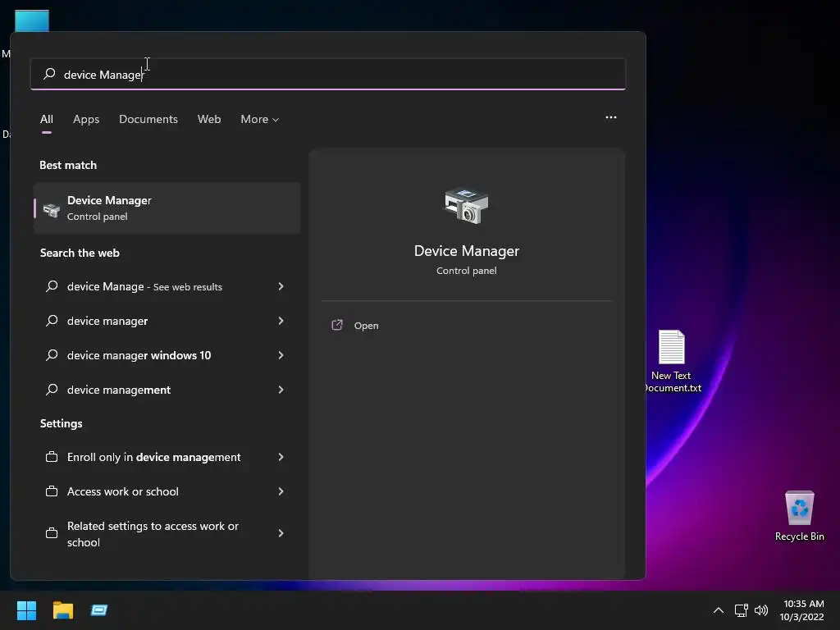The width and height of the screenshot is (840, 630).
Task: Select New Text Document.txt on the desktop
Action: click(x=671, y=362)
